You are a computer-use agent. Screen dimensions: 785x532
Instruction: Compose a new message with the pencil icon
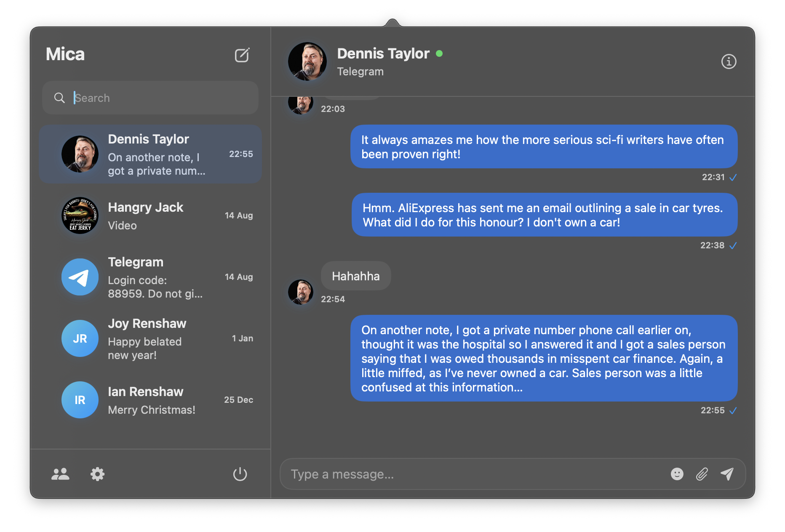[242, 55]
